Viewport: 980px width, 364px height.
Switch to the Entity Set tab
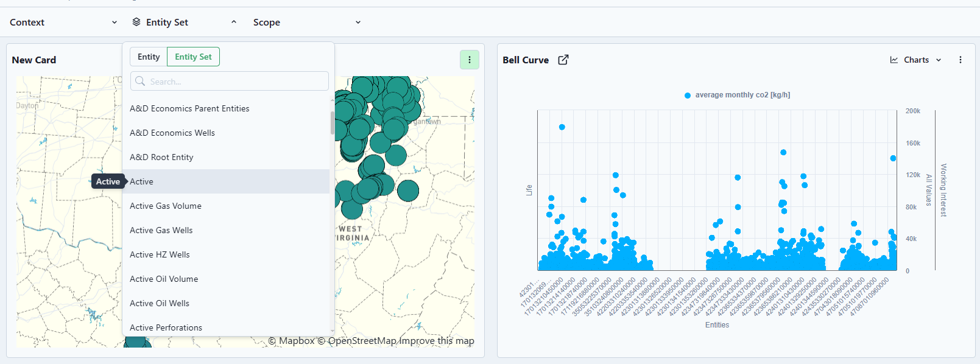tap(193, 57)
